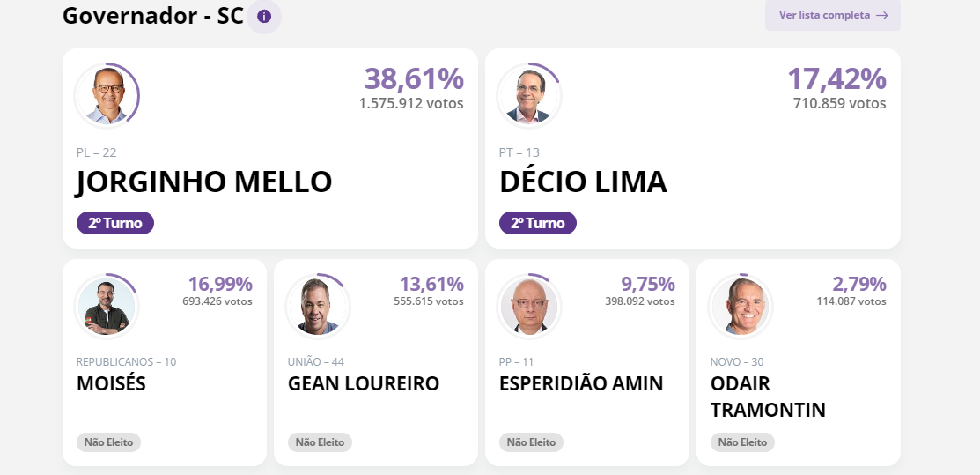Click the arrow icon in Ver lista completa
The image size is (980, 475).
pos(882,16)
